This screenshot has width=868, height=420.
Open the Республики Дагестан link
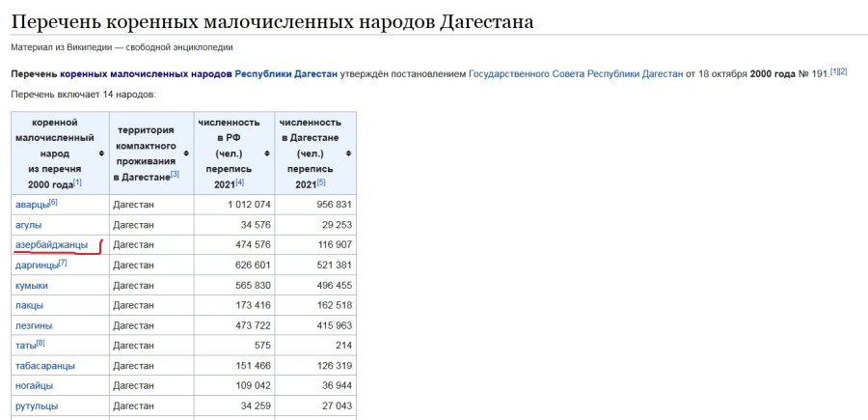[x=286, y=73]
